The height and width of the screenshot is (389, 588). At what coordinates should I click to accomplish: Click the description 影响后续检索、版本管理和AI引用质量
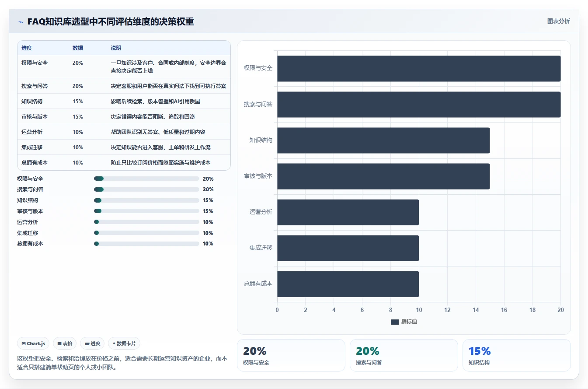(x=156, y=101)
